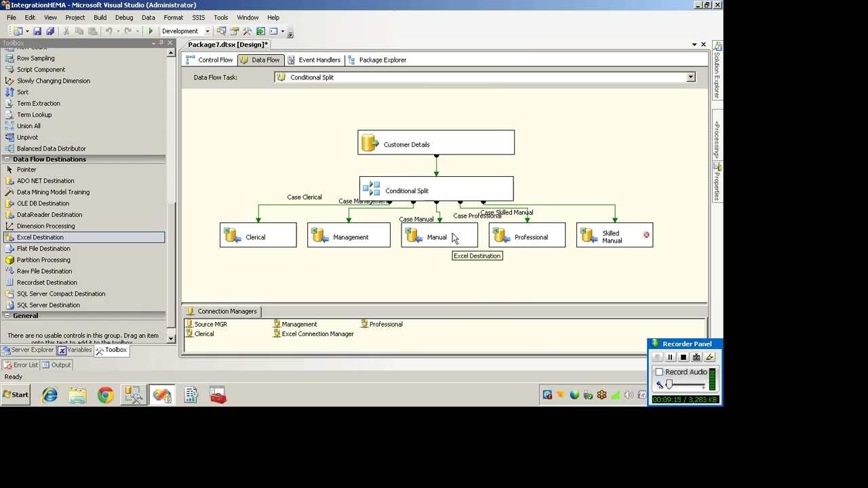
Task: Open the active files list dropdown arrow
Action: click(x=694, y=45)
